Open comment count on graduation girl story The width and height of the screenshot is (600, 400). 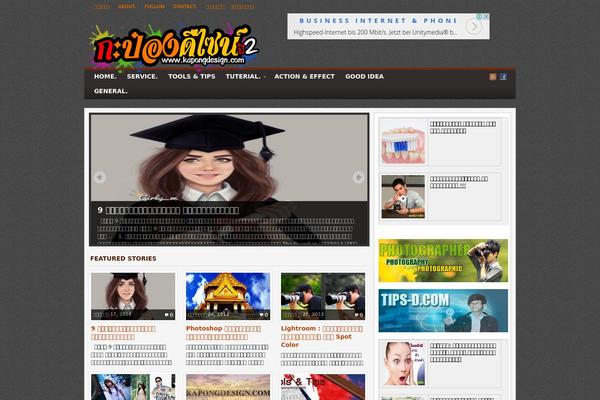point(169,315)
